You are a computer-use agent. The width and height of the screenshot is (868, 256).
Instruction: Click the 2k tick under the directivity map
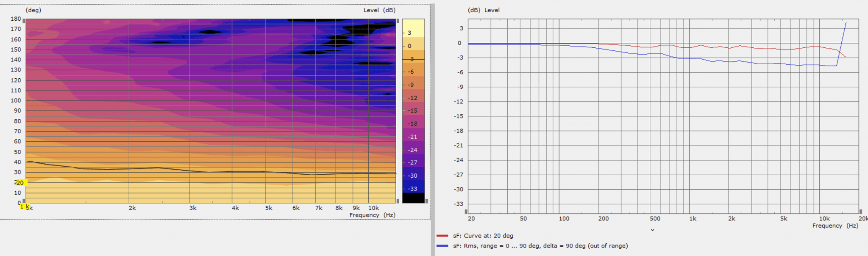click(132, 208)
